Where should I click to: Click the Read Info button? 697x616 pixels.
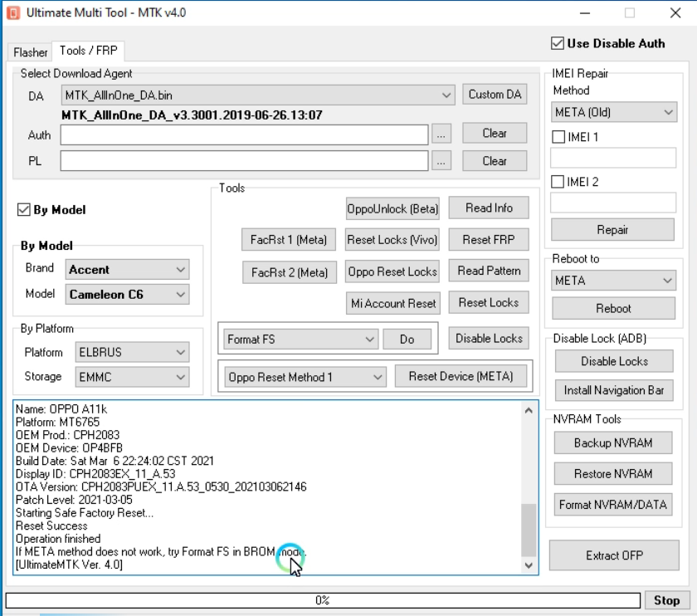pyautogui.click(x=489, y=208)
